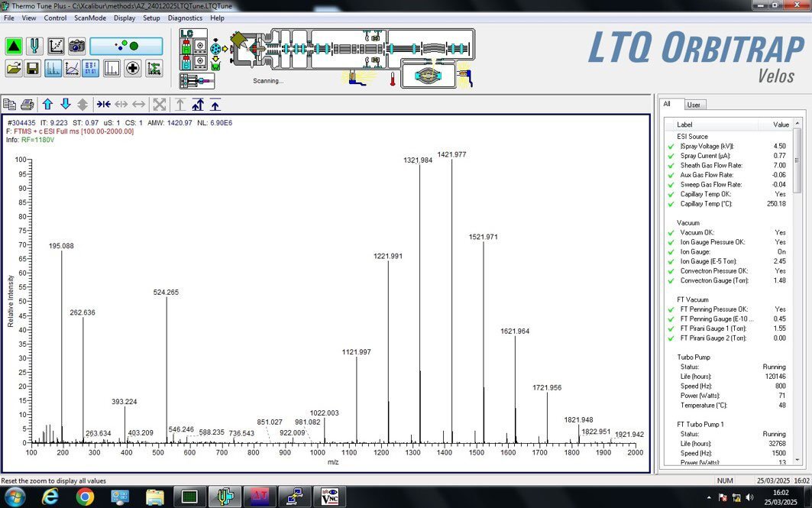Click the grayed zoom out X arrows icon
Screen dimensions: 812x508
[121, 105]
